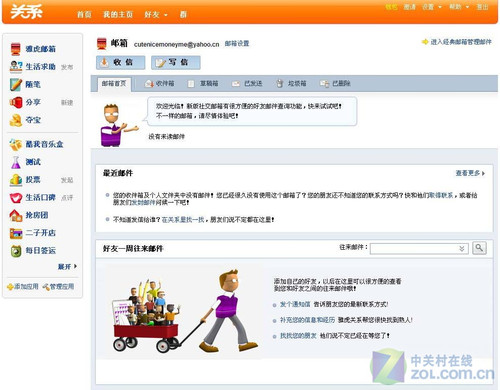
Task: Open 群 in top navigation
Action: point(183,14)
